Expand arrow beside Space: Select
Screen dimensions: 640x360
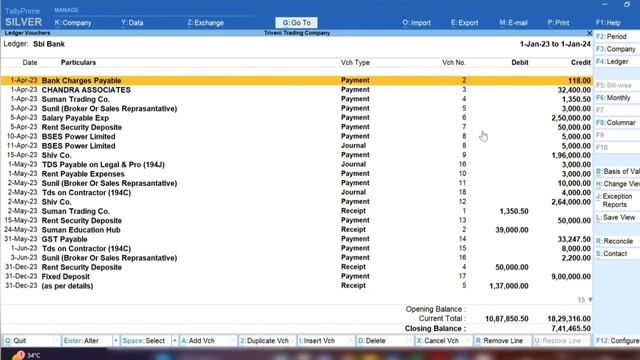point(175,341)
